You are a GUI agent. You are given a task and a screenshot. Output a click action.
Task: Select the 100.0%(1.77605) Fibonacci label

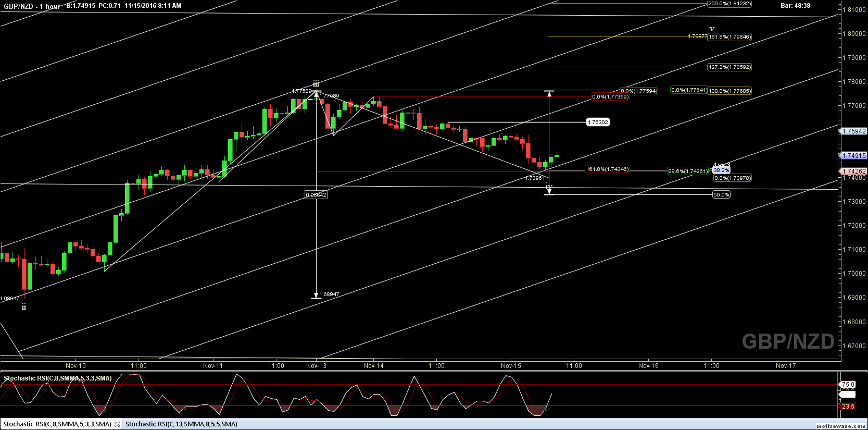729,91
